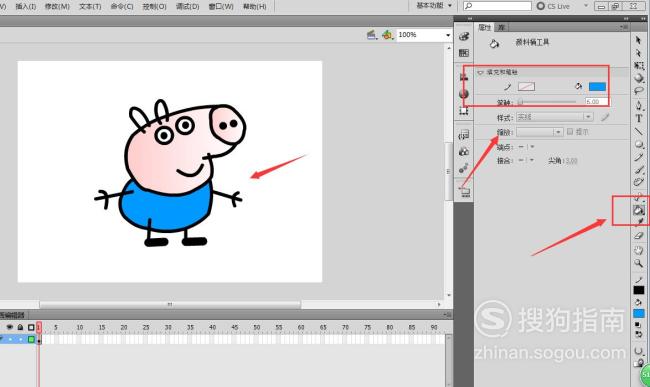Screen dimensions: 650x387
Task: Toggle layer visibility eye icon in timeline
Action: pyautogui.click(x=10, y=327)
